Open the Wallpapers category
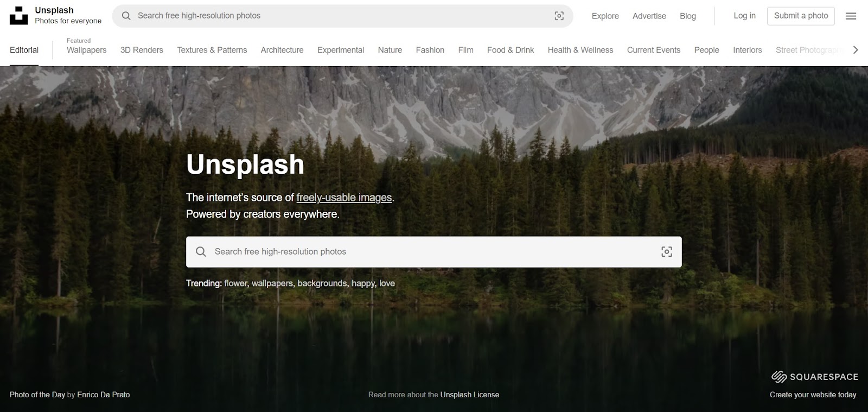The width and height of the screenshot is (868, 412). [86, 50]
